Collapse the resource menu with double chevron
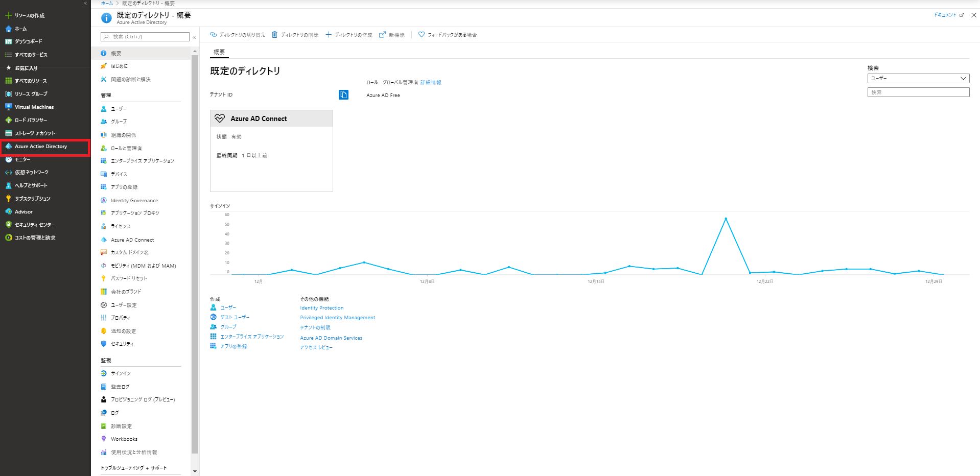Screen dimensions: 980x476 pyautogui.click(x=194, y=37)
